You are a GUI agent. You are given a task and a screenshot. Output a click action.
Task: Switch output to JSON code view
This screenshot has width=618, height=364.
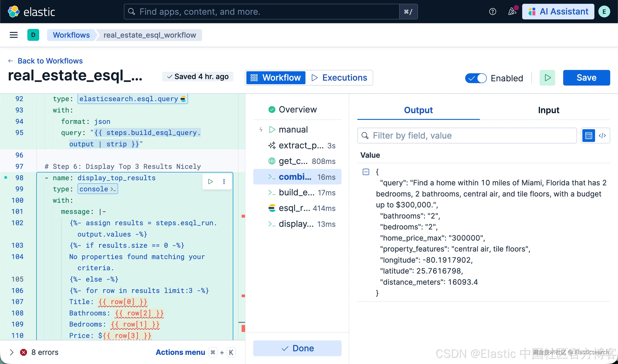pyautogui.click(x=602, y=136)
